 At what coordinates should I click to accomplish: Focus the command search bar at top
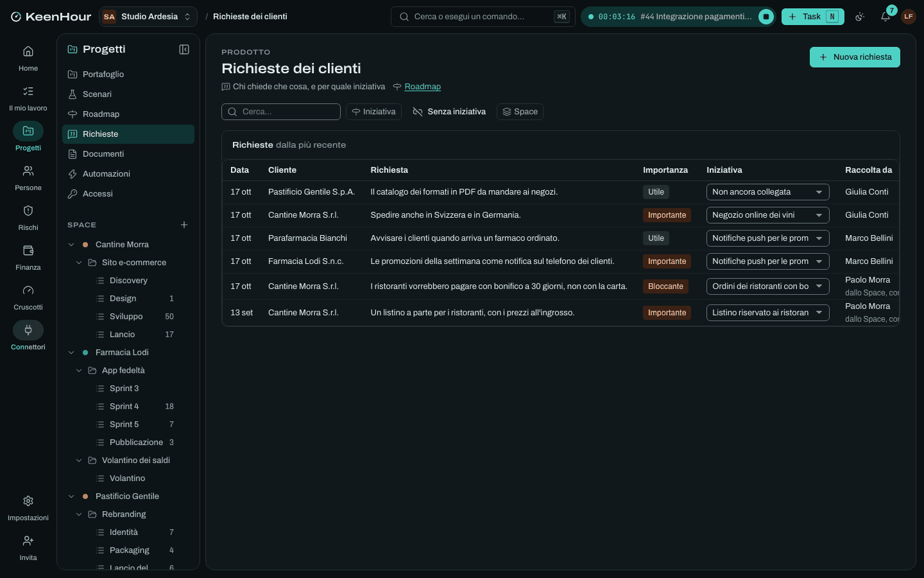[483, 17]
